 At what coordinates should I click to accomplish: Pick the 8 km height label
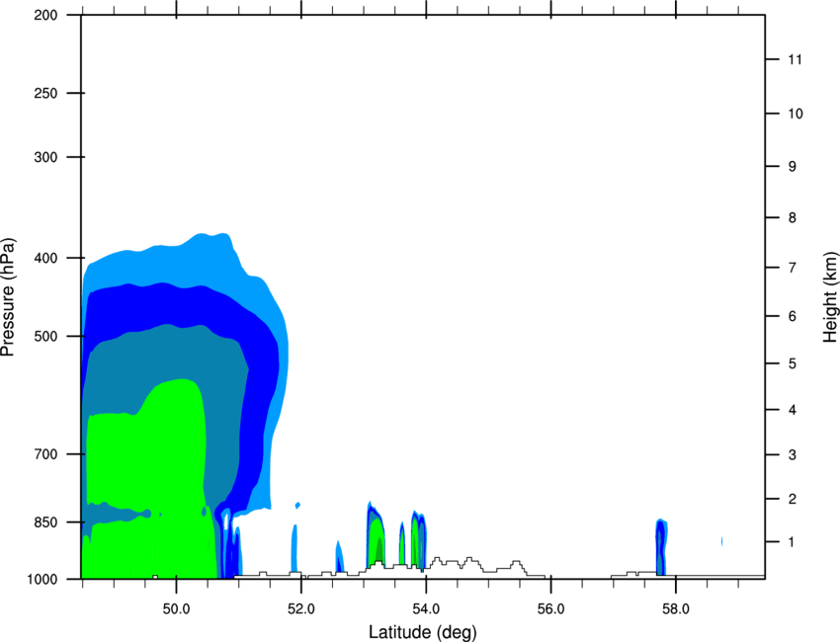pyautogui.click(x=793, y=217)
